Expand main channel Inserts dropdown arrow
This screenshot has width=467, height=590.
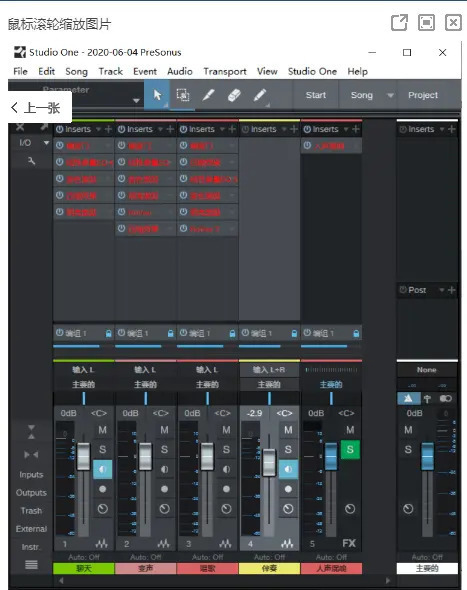[x=442, y=129]
